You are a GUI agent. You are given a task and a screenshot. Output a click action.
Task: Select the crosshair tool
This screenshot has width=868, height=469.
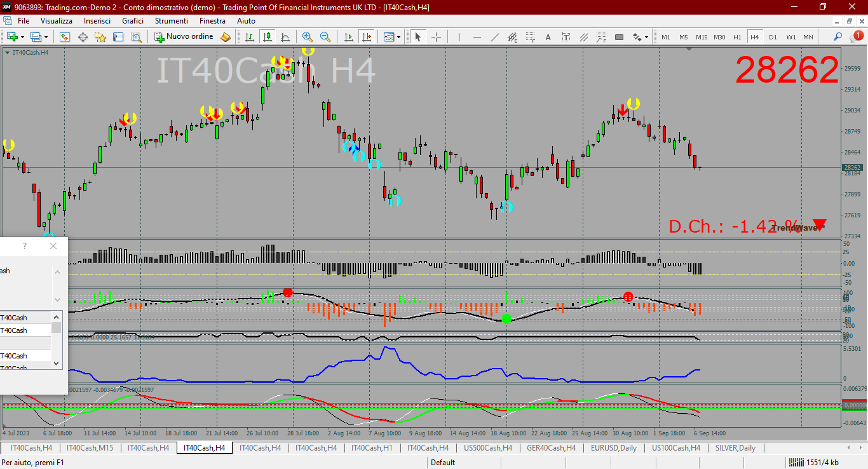coord(436,37)
